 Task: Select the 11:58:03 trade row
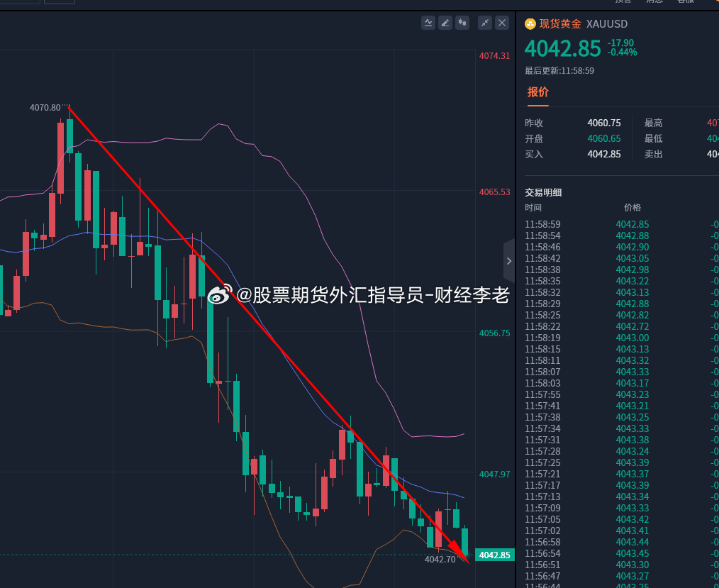tap(622, 384)
